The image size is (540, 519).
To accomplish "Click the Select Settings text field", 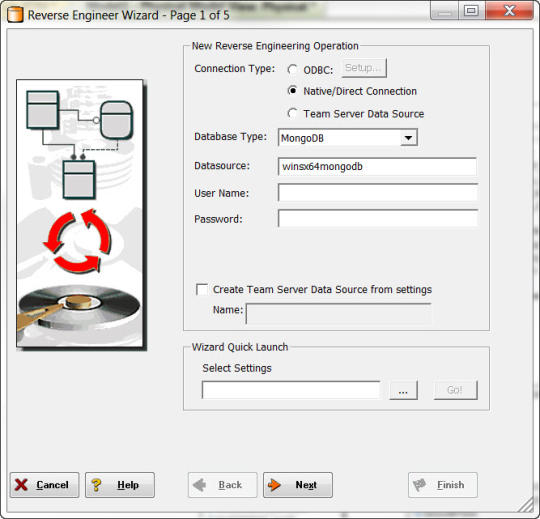I will [291, 390].
